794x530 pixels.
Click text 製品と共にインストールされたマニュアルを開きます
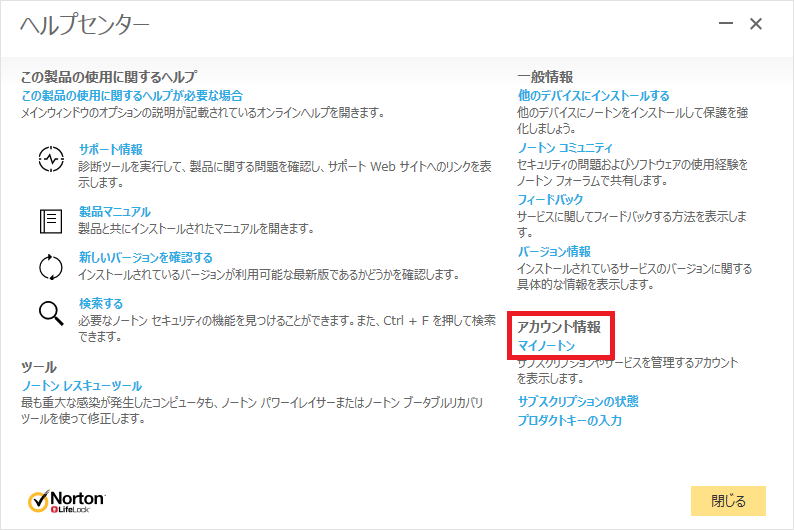pyautogui.click(x=196, y=229)
